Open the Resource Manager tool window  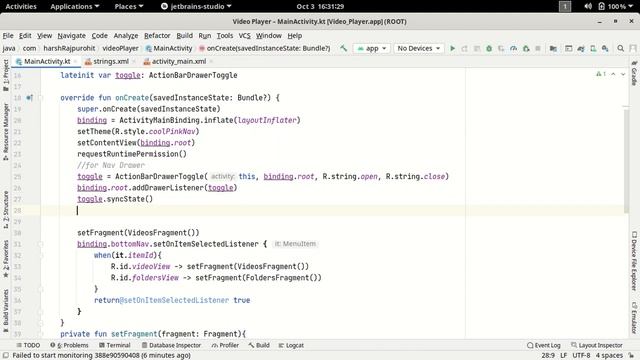point(6,132)
